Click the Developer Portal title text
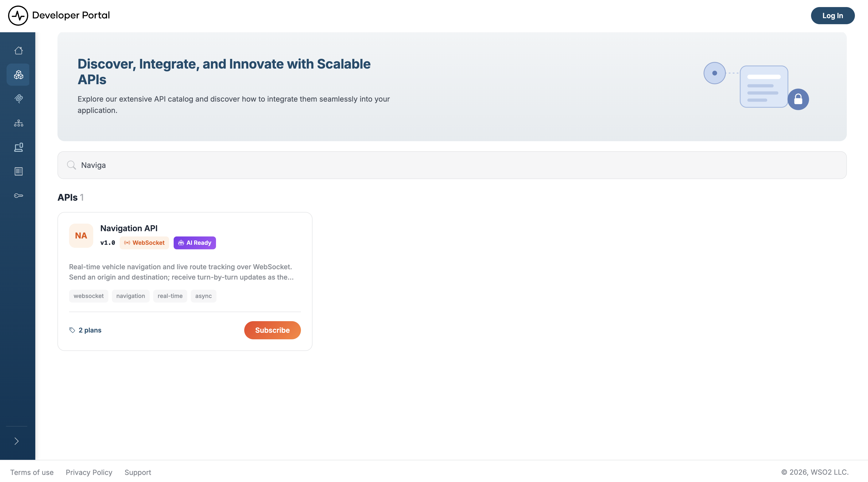This screenshot has width=868, height=482. click(71, 16)
